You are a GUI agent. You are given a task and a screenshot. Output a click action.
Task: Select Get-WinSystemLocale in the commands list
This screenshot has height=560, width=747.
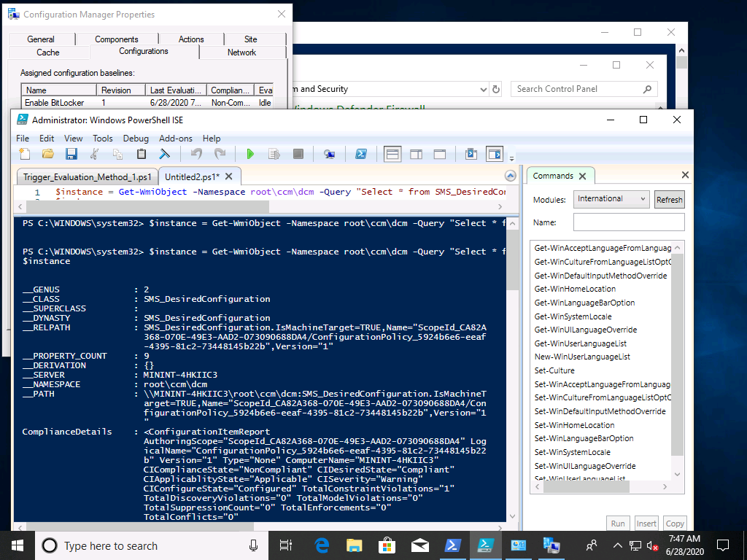573,316
